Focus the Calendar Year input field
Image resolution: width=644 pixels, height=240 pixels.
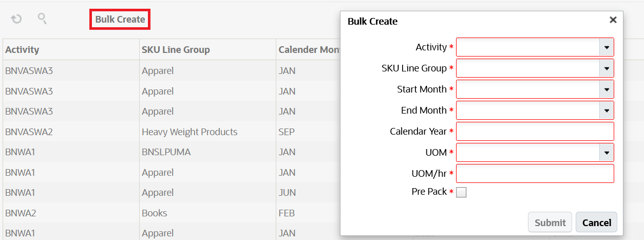point(535,132)
